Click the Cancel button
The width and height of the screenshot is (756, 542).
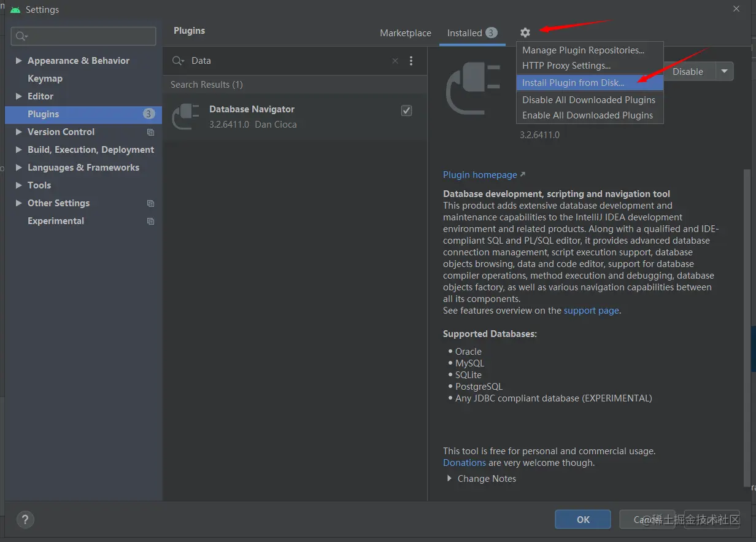pos(647,519)
